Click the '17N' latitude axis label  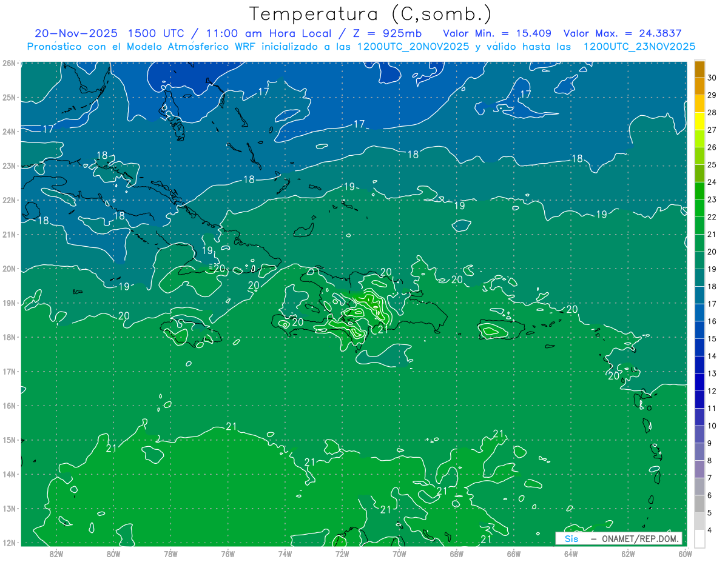pyautogui.click(x=8, y=371)
